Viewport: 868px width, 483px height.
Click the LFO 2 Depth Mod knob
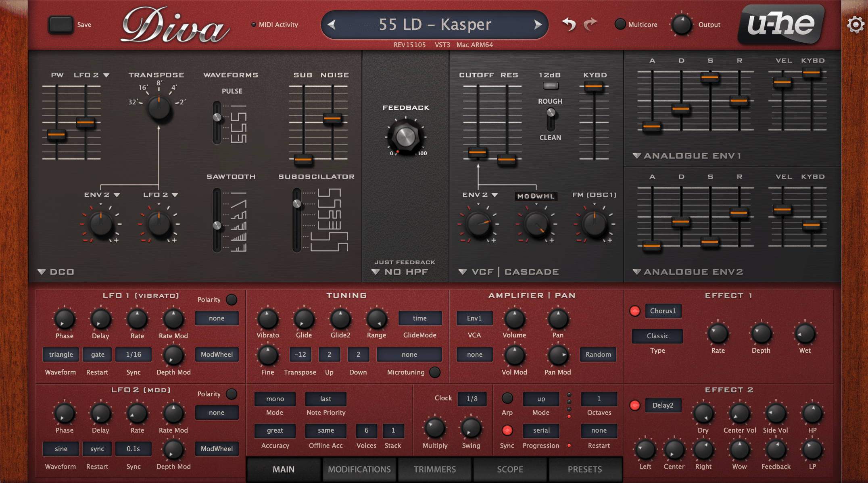coord(173,450)
